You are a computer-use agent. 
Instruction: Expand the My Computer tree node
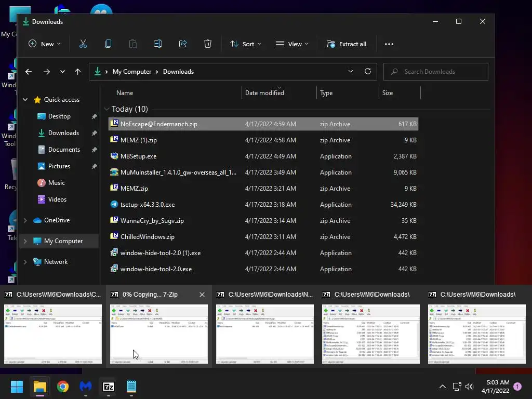[x=25, y=241]
